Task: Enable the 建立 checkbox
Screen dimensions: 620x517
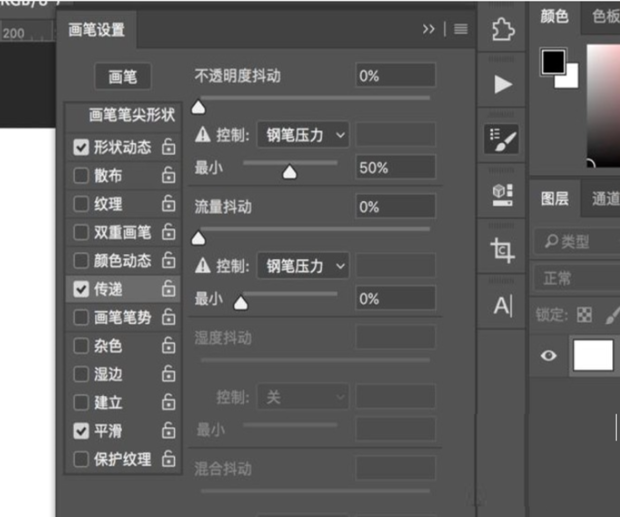Action: tap(81, 403)
